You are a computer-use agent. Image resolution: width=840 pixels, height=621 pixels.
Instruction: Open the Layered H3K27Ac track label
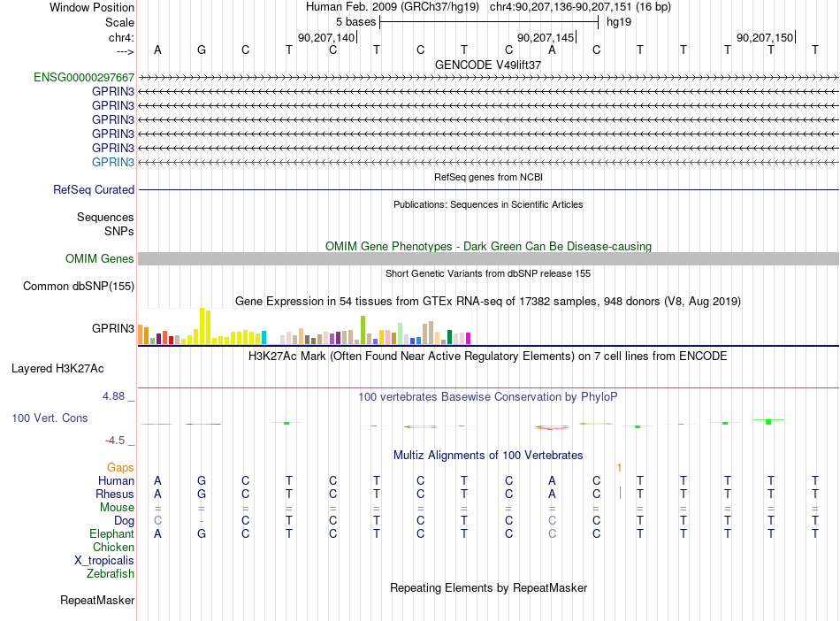click(x=57, y=369)
